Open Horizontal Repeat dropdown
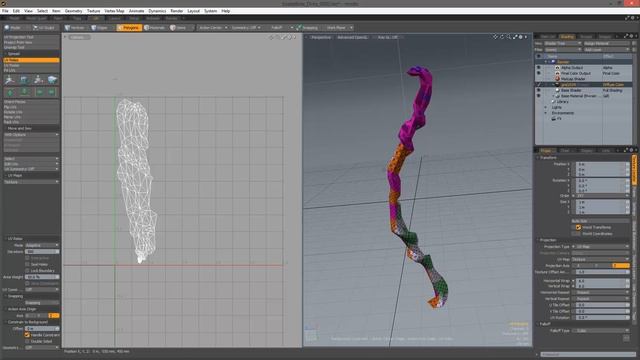This screenshot has width=640, height=360. [602, 293]
